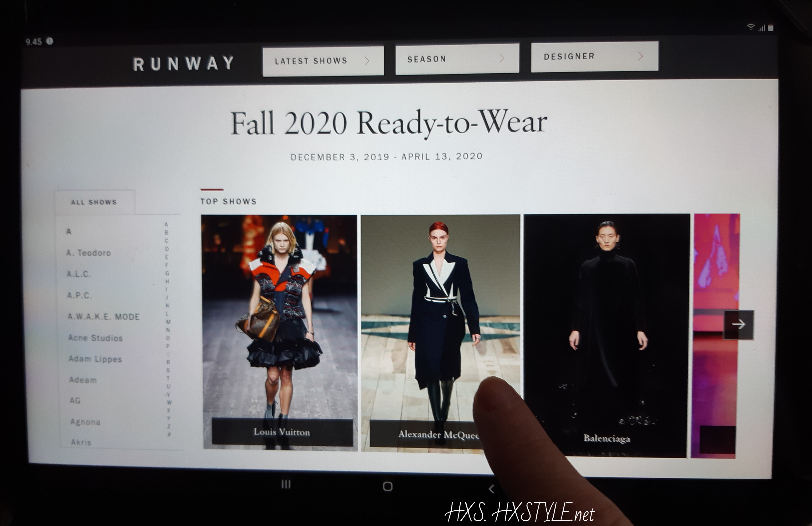This screenshot has width=812, height=526.
Task: Open the A.W.A.K.E. MODE show
Action: pyautogui.click(x=104, y=317)
